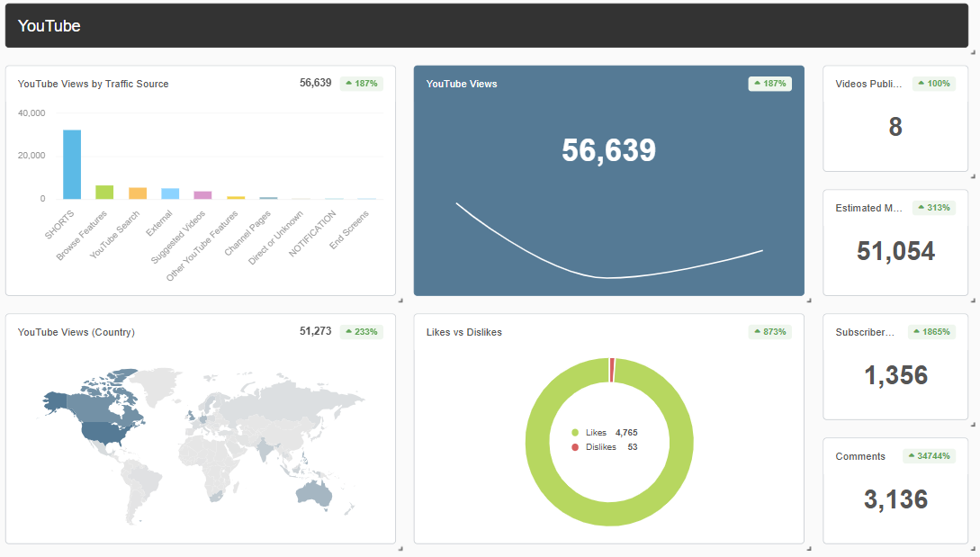Click the 233% badge on Country widget
The image size is (980, 557).
tap(361, 332)
